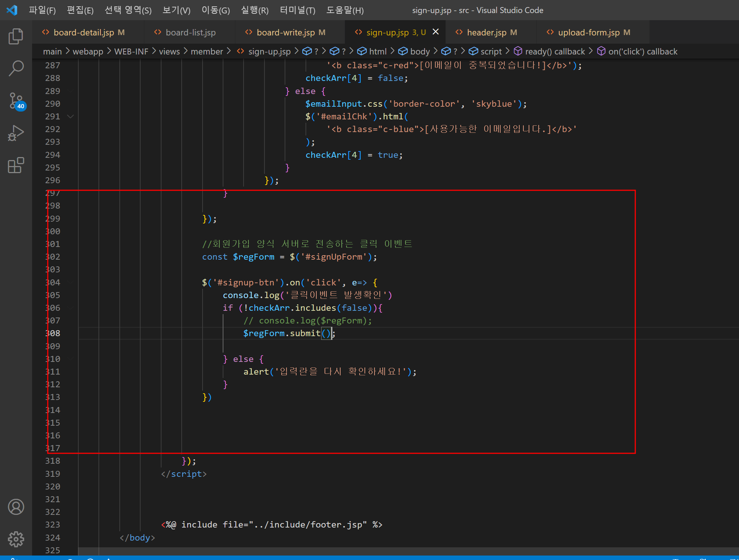Click line number 323 in gutter
Viewport: 739px width, 560px height.
click(53, 525)
